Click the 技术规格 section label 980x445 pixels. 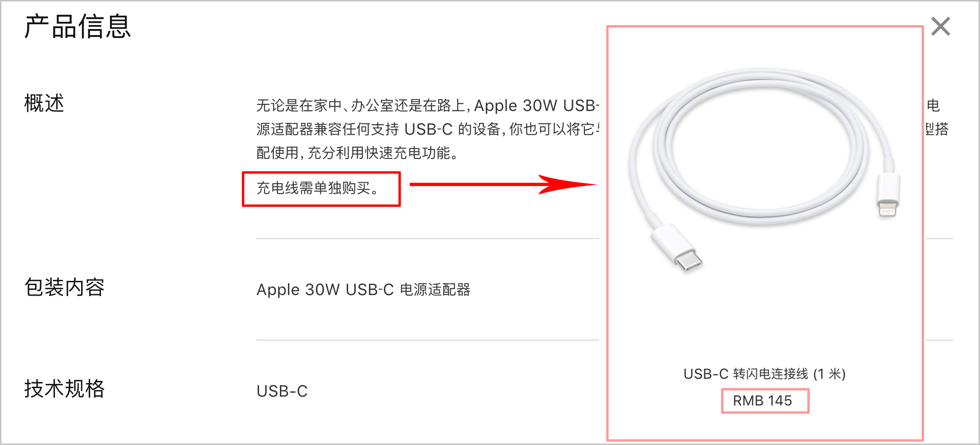[x=64, y=389]
